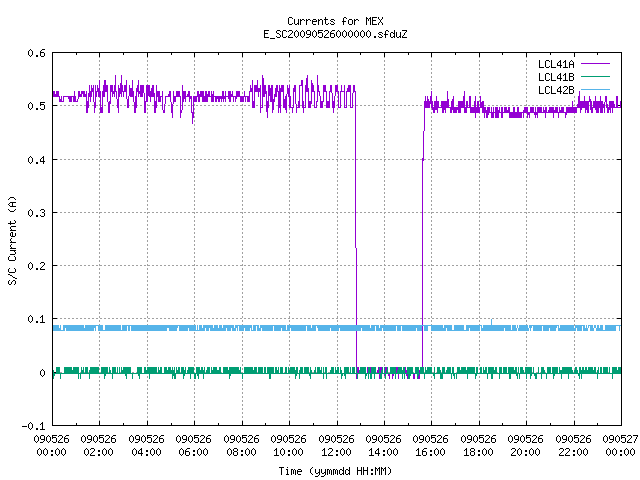
Task: Click the 0.3 y-axis tick label
Action: [x=36, y=213]
